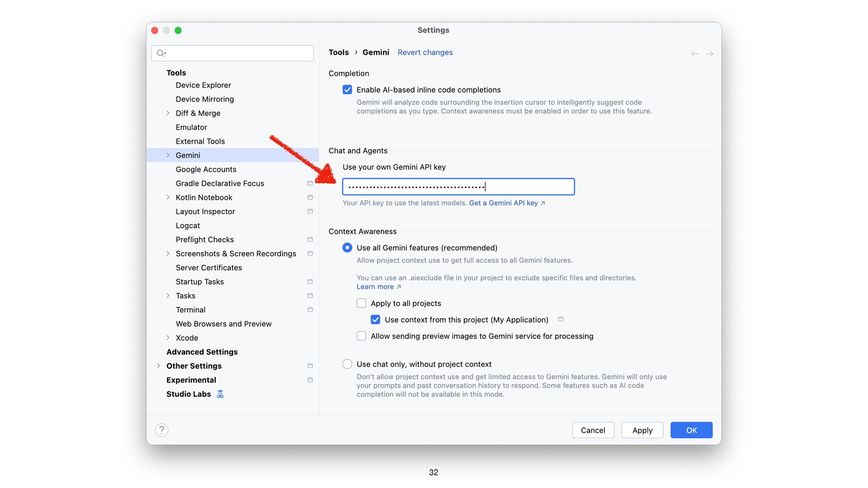The width and height of the screenshot is (868, 488).
Task: Select Server Certificates in tree
Action: (x=208, y=267)
